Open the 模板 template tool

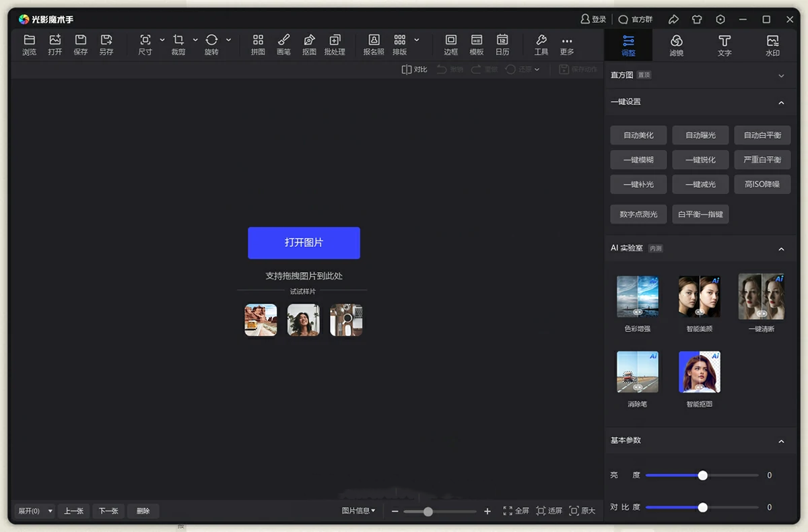coord(477,45)
